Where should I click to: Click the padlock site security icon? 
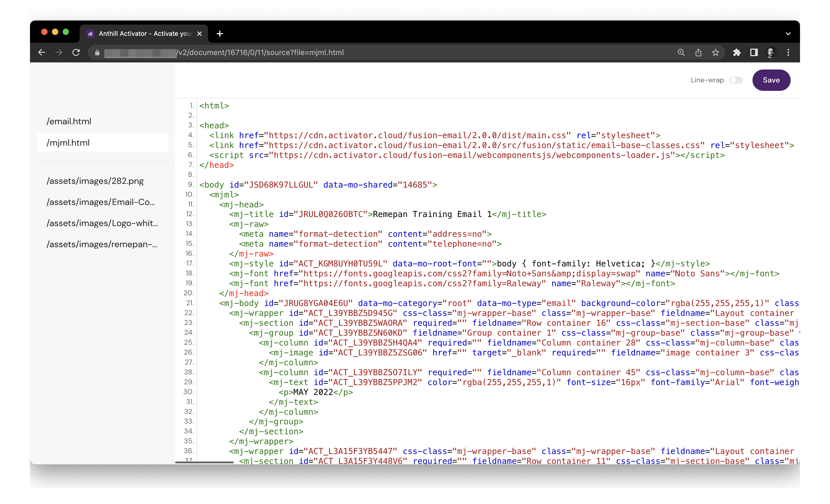[97, 53]
